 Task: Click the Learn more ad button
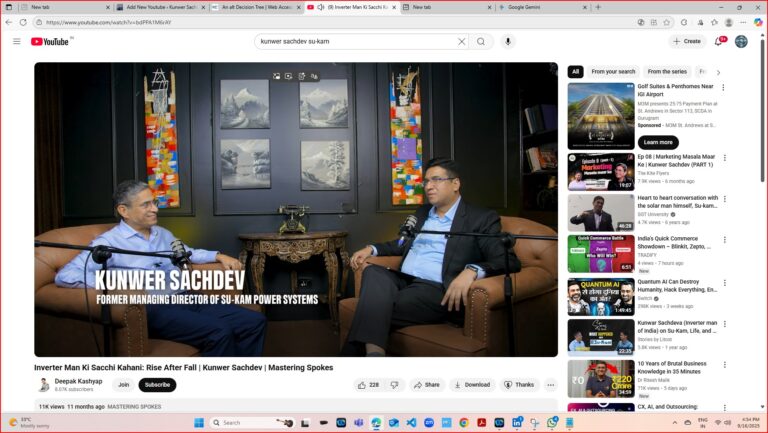tap(658, 142)
